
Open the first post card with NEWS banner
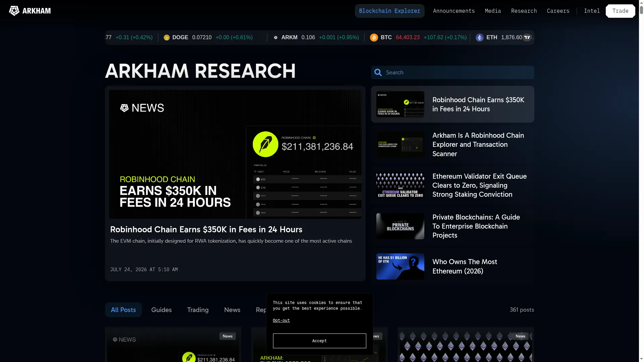[173, 345]
